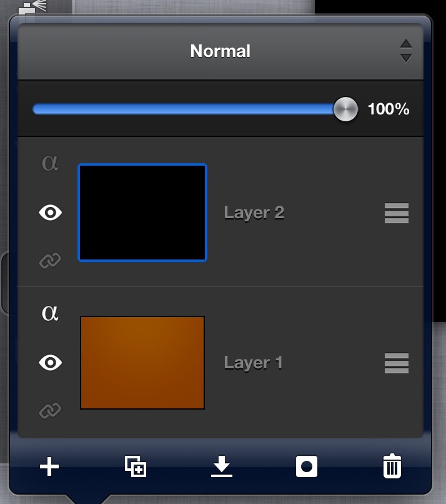Click the reorder handle for Layer 2

[397, 213]
